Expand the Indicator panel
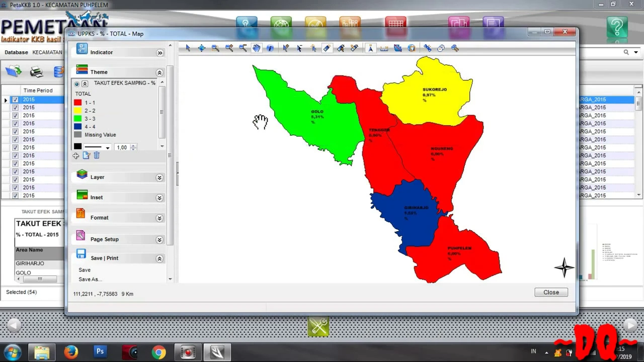Image resolution: width=644 pixels, height=362 pixels. click(x=160, y=53)
